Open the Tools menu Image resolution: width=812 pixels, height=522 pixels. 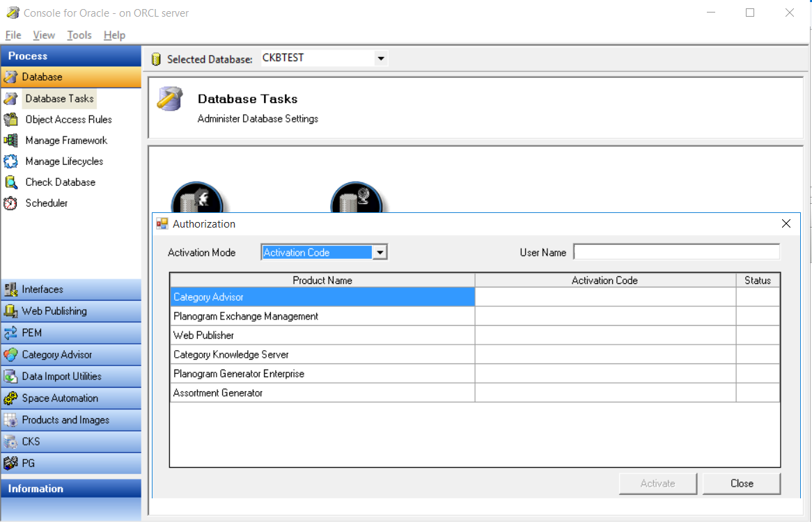click(79, 35)
